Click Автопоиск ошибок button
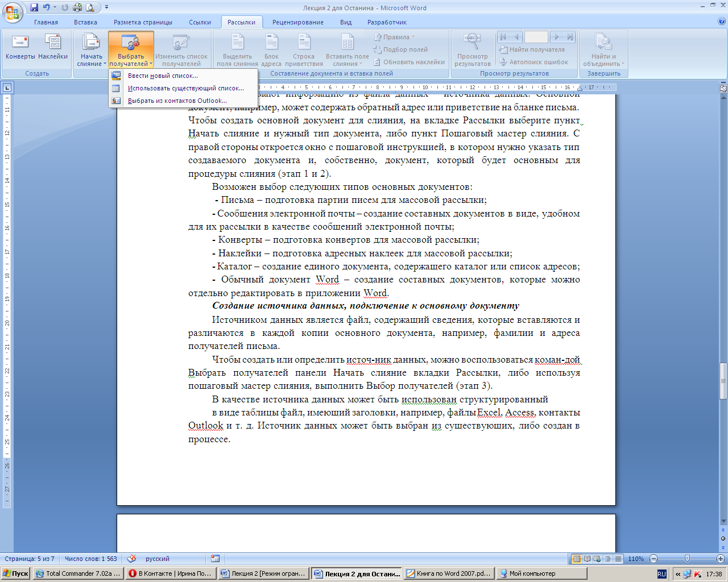Screen dimensions: 728x582 [x=533, y=62]
